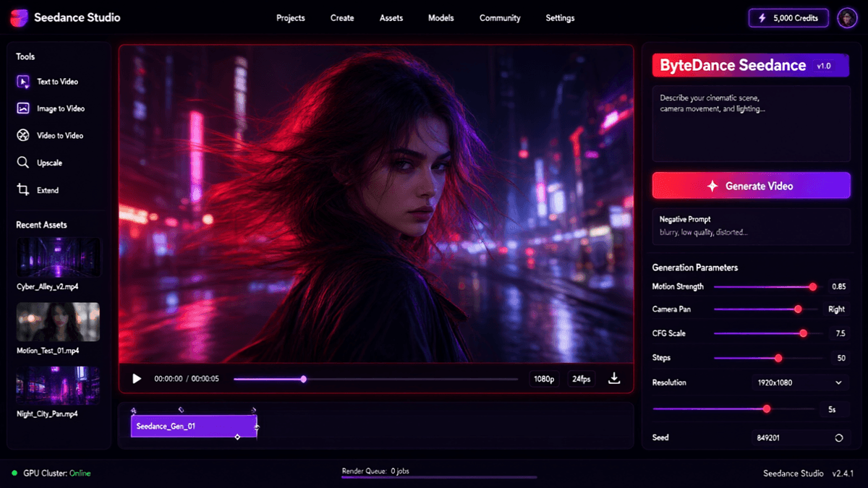The height and width of the screenshot is (488, 868).
Task: Adjust the Camera Pan slider
Action: [x=765, y=309]
